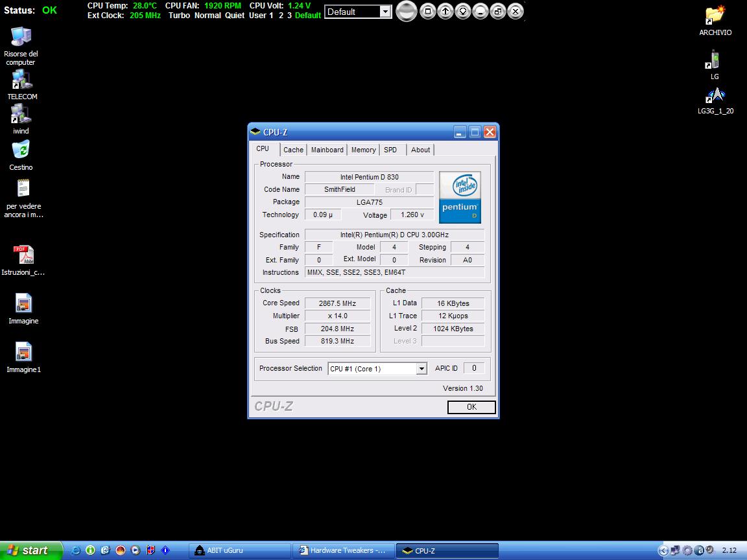The width and height of the screenshot is (747, 560).
Task: Switch to the About tab
Action: [x=421, y=150]
